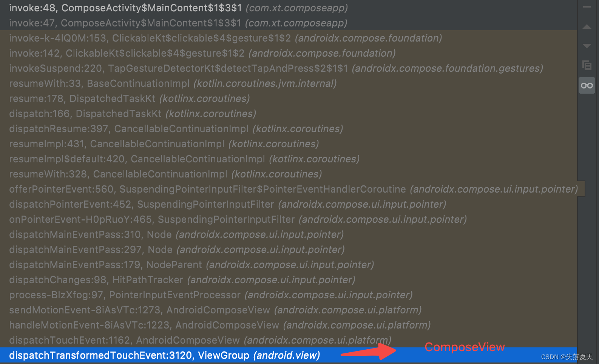Toggle the glasses library-frames filter icon
Image resolution: width=599 pixels, height=364 pixels.
[x=587, y=86]
